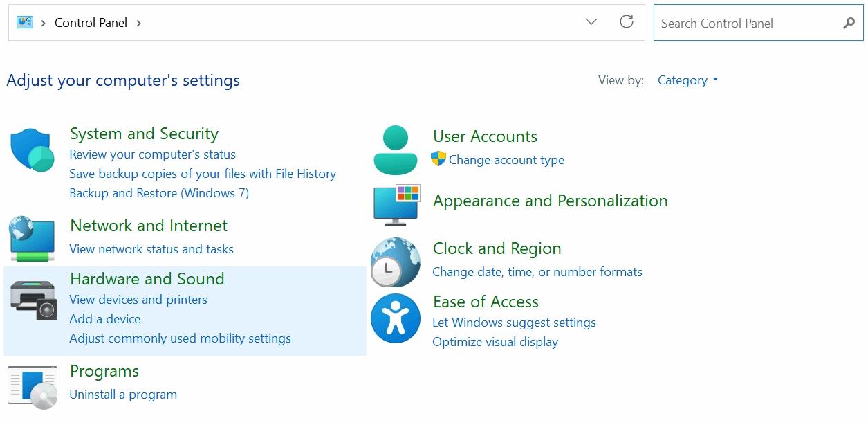This screenshot has height=425, width=868.
Task: Expand the chevron after Control Panel breadcrumb
Action: tap(139, 23)
